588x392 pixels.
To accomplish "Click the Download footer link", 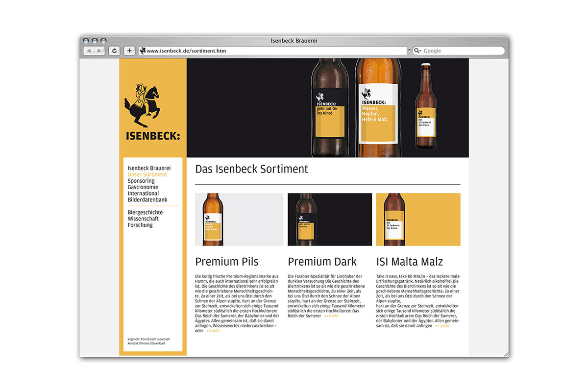I will coord(158,343).
